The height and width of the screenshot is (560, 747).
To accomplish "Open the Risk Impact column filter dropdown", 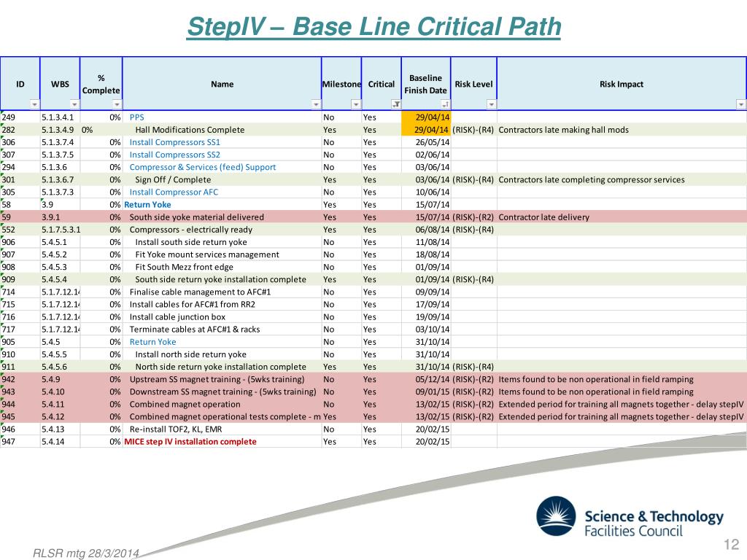I will [x=741, y=104].
